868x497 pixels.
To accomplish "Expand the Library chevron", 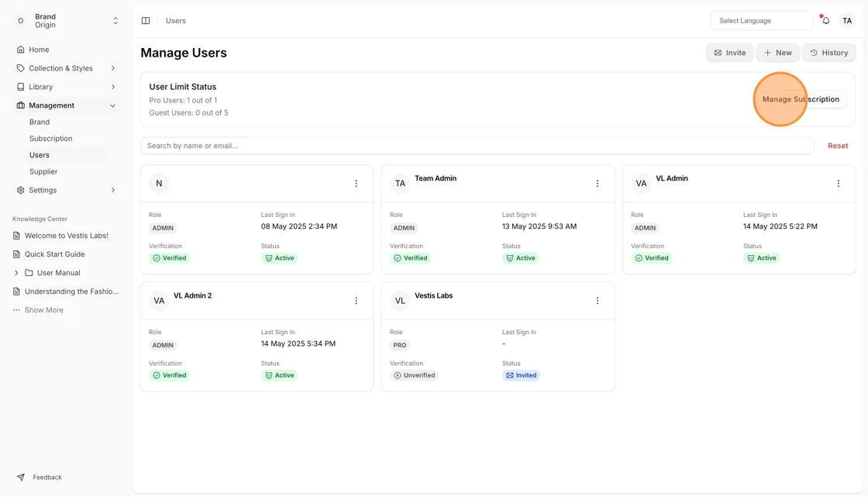I will (x=113, y=87).
